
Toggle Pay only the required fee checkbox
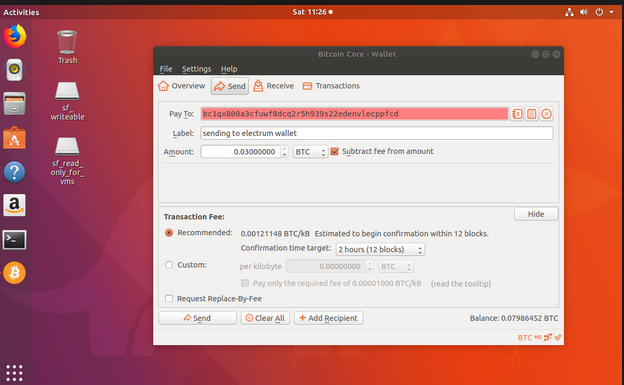(245, 283)
